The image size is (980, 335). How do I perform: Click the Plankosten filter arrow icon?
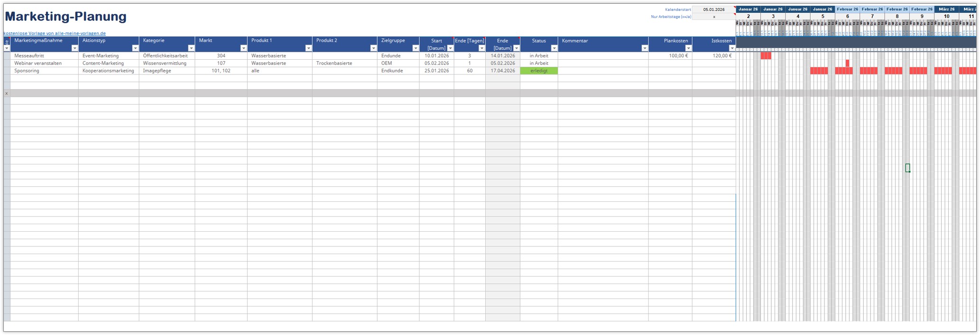tap(688, 48)
